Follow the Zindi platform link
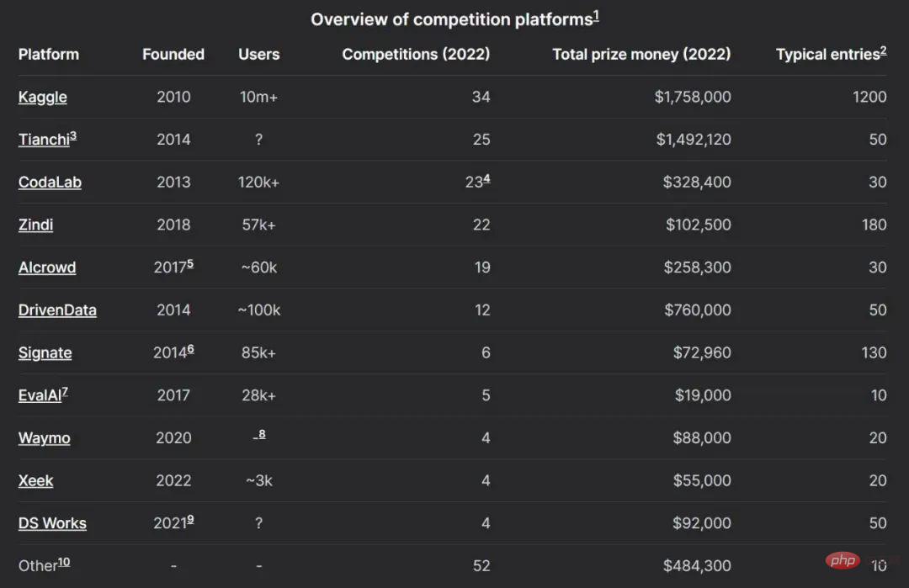The image size is (909, 588). point(36,225)
